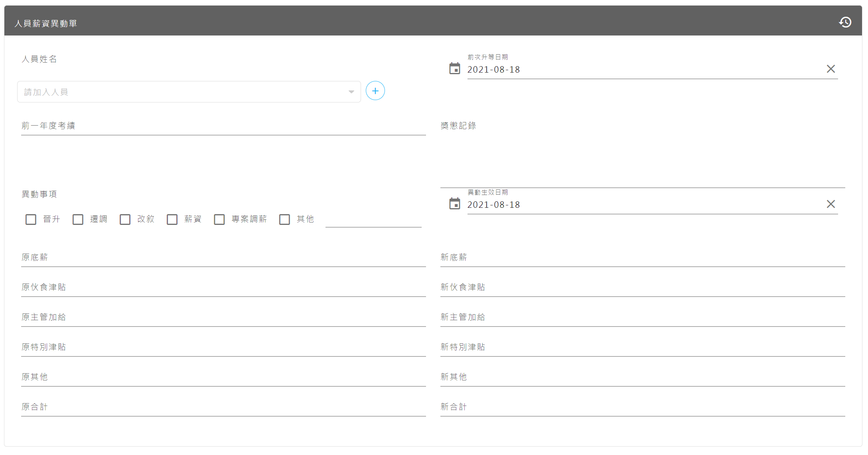The height and width of the screenshot is (455, 868).
Task: Clear the 前次升等日期 date value
Action: 831,69
